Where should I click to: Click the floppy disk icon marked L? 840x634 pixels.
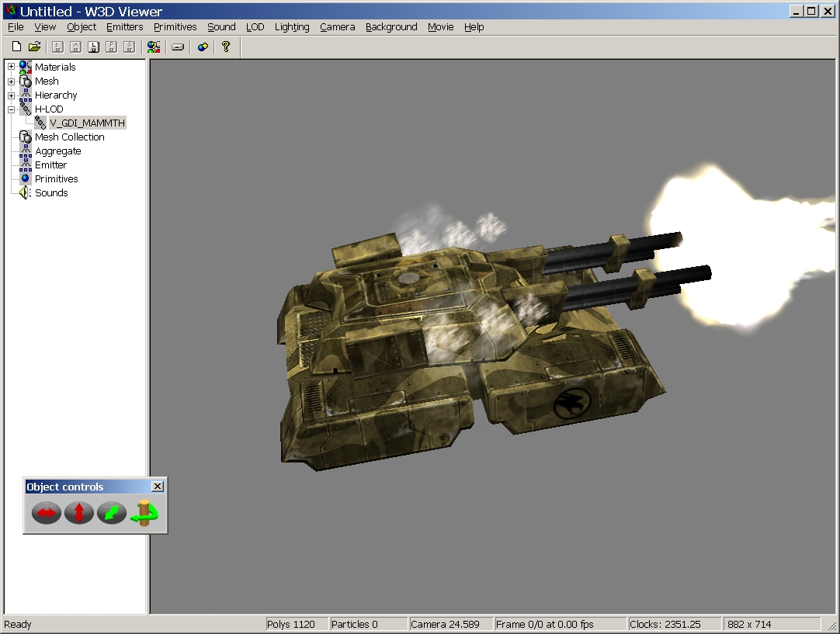coord(94,47)
